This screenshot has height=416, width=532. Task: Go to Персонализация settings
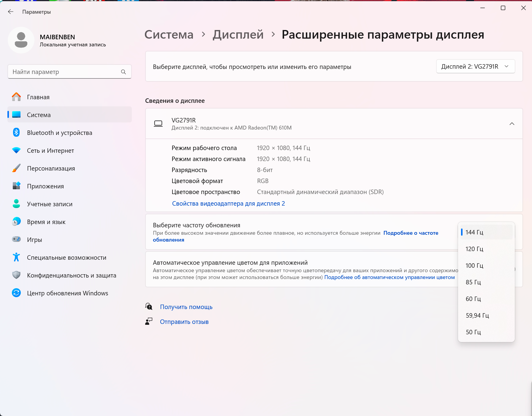coord(51,168)
